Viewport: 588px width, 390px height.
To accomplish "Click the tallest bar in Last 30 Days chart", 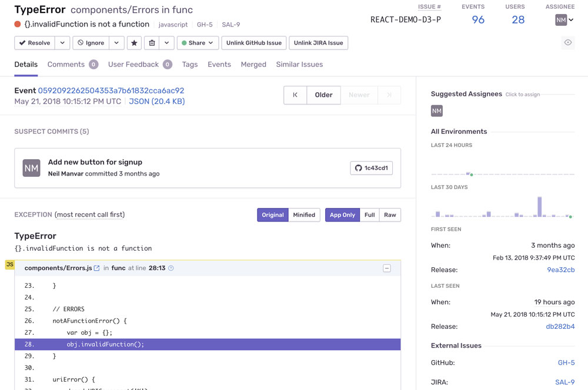I will pyautogui.click(x=539, y=206).
